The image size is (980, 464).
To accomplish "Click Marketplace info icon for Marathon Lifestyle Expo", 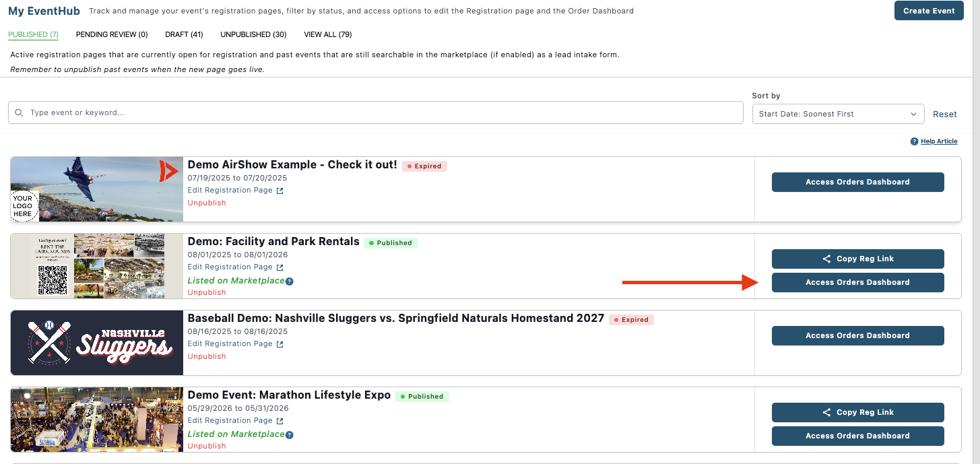I will [x=290, y=434].
